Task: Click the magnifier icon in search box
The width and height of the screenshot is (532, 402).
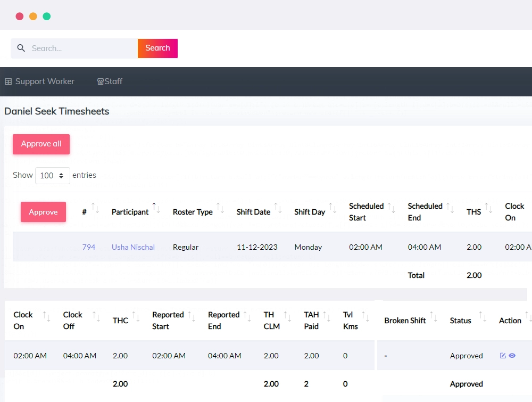Action: click(21, 48)
